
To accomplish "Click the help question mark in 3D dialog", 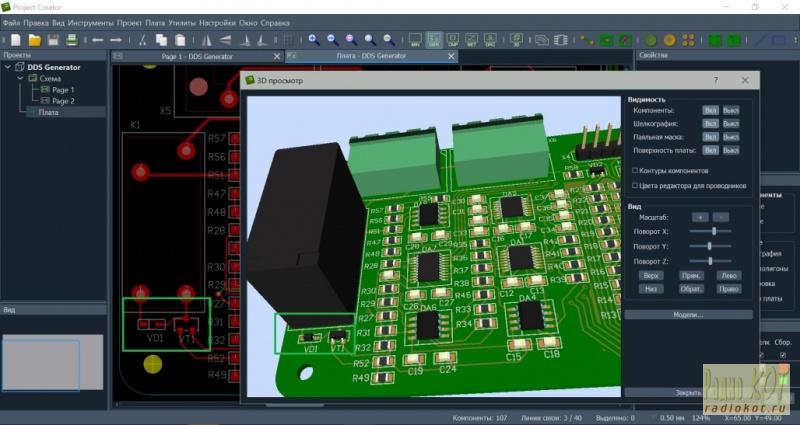I will [x=715, y=79].
